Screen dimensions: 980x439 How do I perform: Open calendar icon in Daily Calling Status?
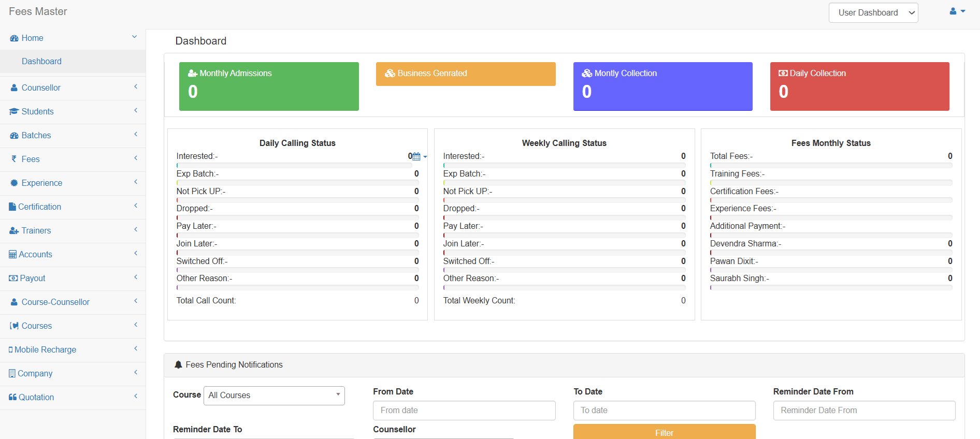(416, 156)
